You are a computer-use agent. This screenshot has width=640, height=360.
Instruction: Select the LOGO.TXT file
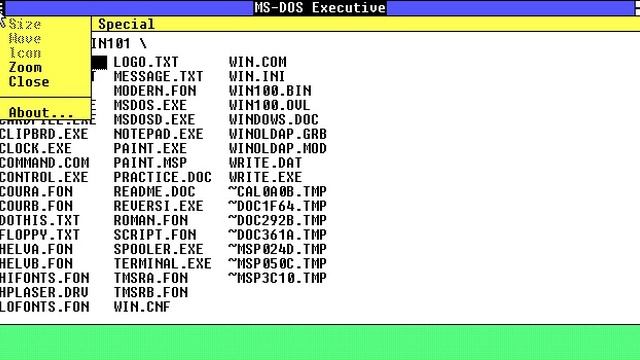point(146,62)
